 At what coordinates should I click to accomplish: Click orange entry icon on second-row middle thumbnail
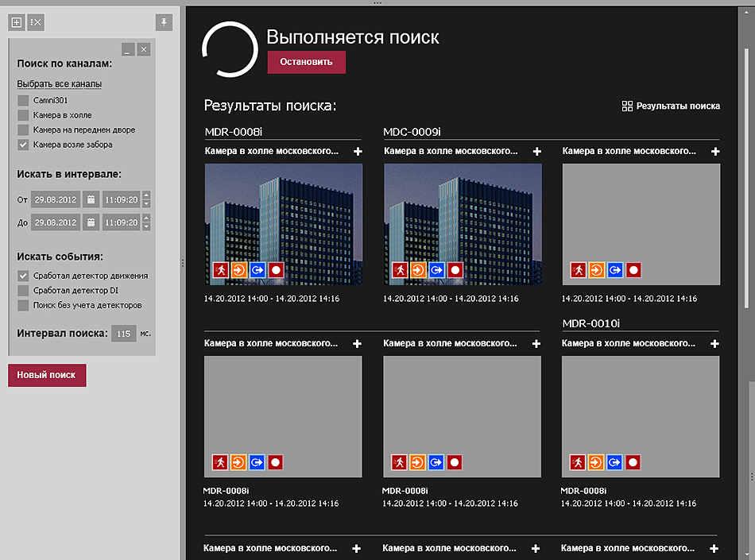pyautogui.click(x=417, y=462)
